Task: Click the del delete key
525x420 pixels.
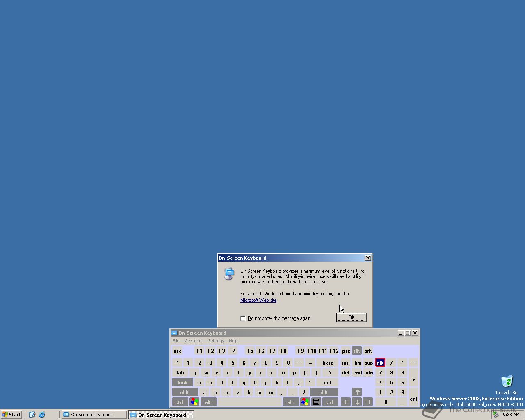Action: [x=345, y=372]
